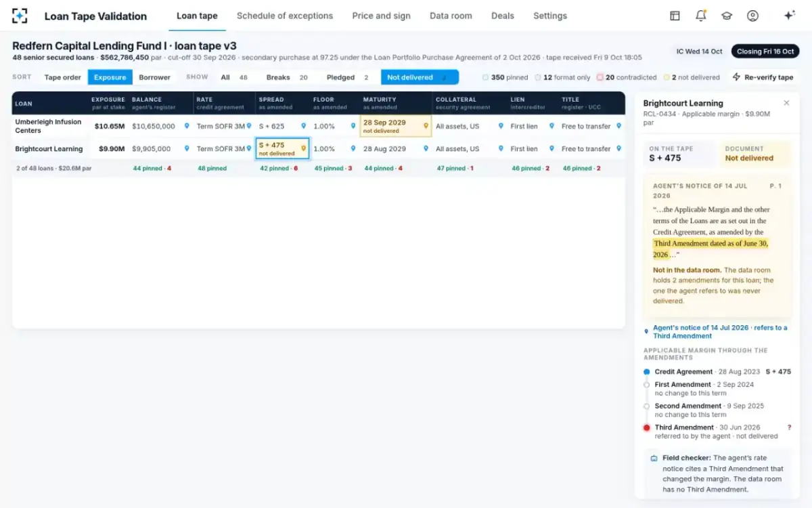Image resolution: width=812 pixels, height=508 pixels.
Task: Click the 350 pinned legend chip
Action: pos(505,77)
